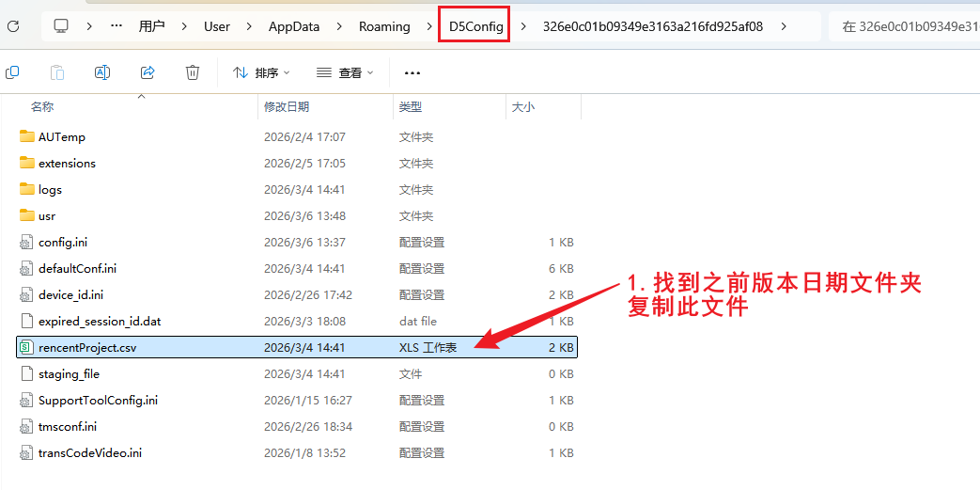
Task: Sort by the 大小 column header
Action: click(523, 107)
